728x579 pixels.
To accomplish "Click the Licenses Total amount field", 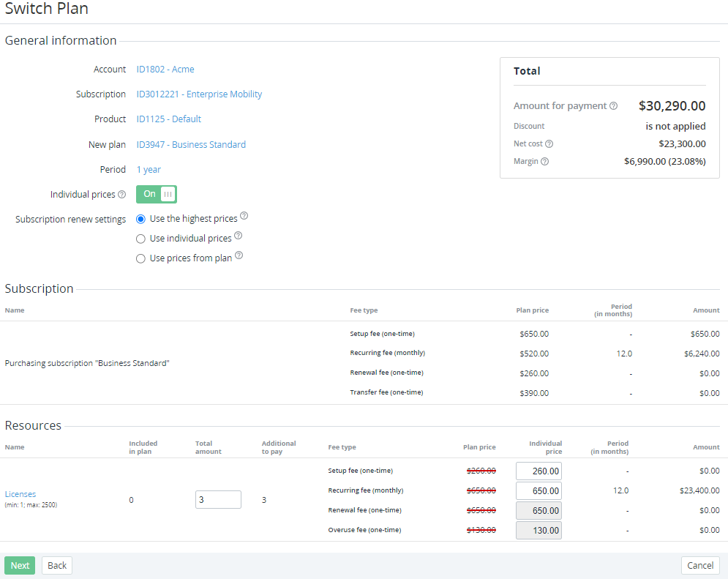I will point(218,500).
